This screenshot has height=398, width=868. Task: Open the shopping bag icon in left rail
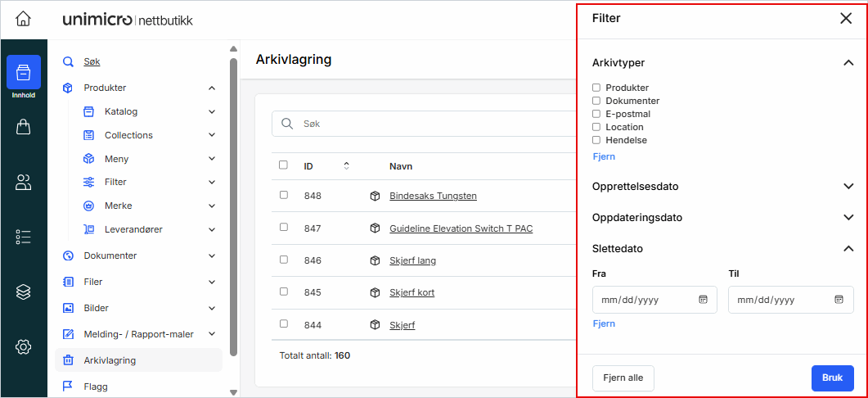point(24,127)
